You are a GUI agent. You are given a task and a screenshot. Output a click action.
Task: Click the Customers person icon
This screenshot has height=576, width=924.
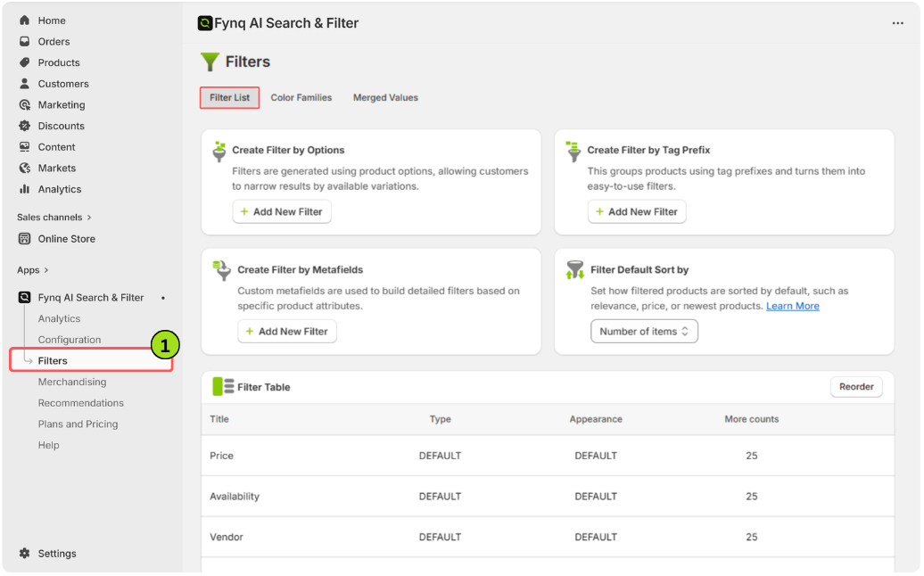pyautogui.click(x=24, y=84)
